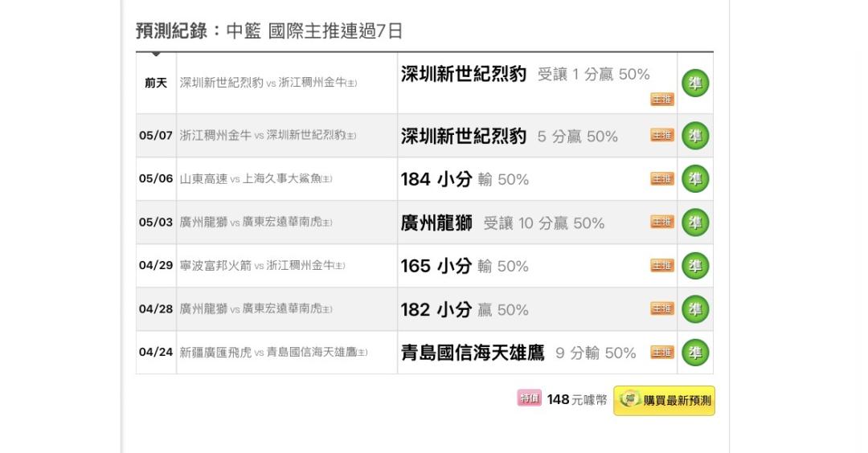
Task: Click 購買最新預測 yellow button
Action: [665, 401]
